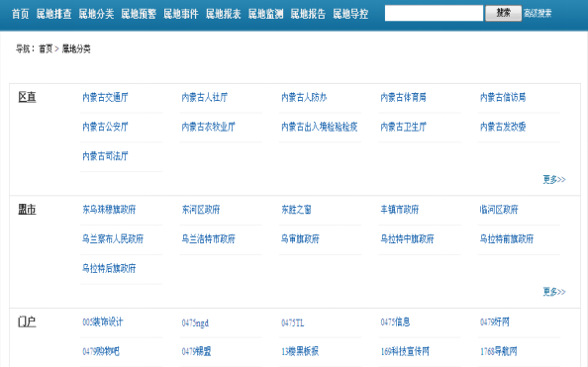Open the 东河区政府 link
This screenshot has width=588, height=367.
[x=201, y=209]
